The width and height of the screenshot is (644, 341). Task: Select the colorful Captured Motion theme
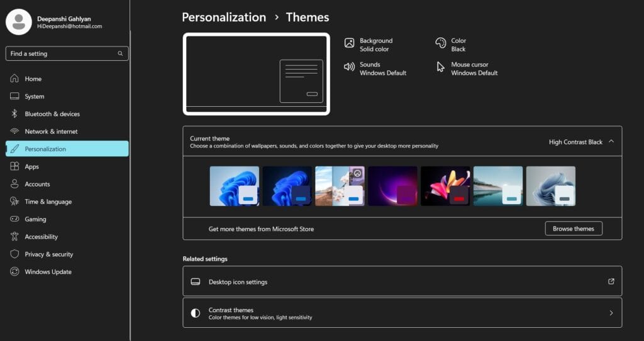[x=445, y=186]
